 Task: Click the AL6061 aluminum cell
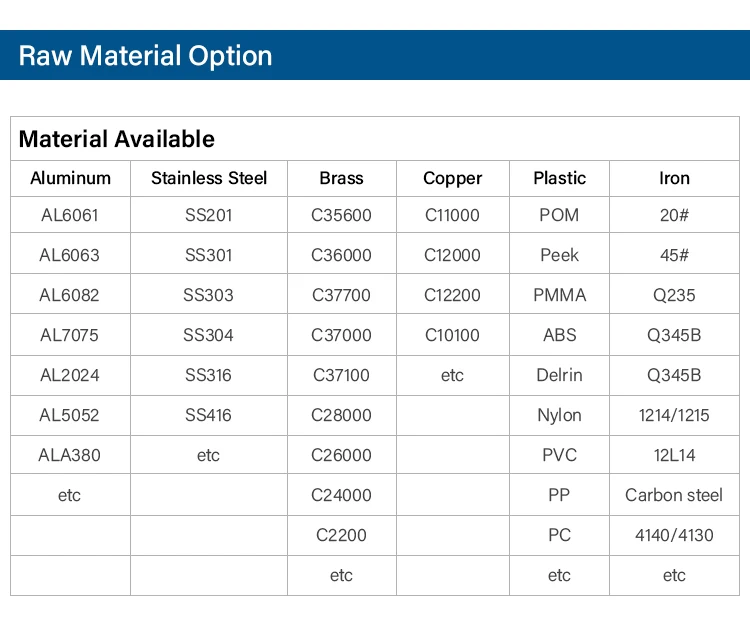70,215
